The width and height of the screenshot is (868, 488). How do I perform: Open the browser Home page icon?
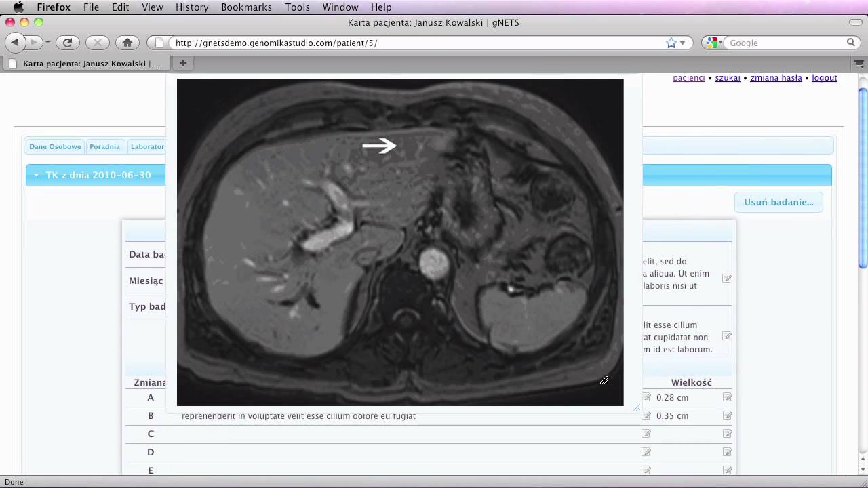pos(127,43)
